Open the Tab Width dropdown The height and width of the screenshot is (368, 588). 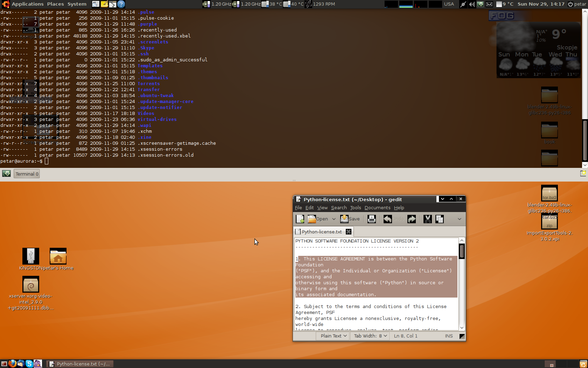click(x=370, y=336)
